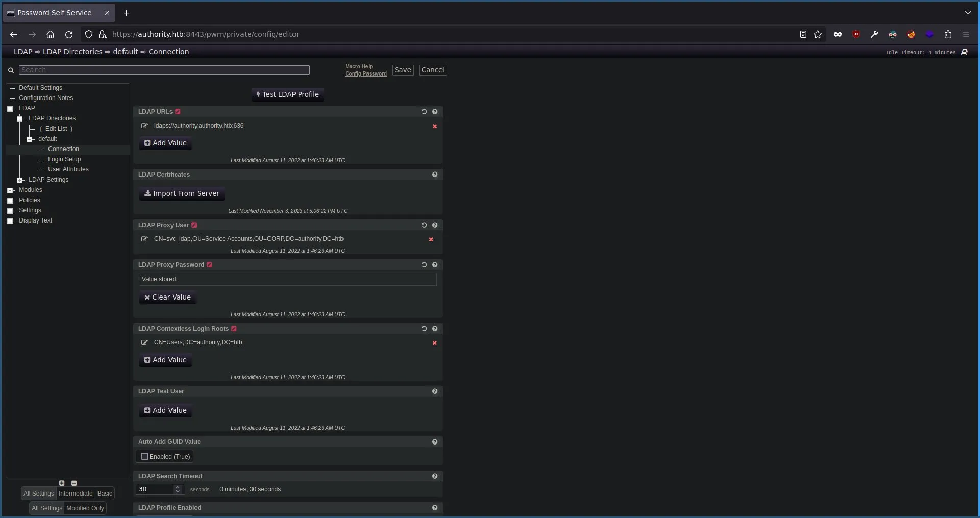The image size is (980, 518).
Task: Collapse the default profile node
Action: 30,139
